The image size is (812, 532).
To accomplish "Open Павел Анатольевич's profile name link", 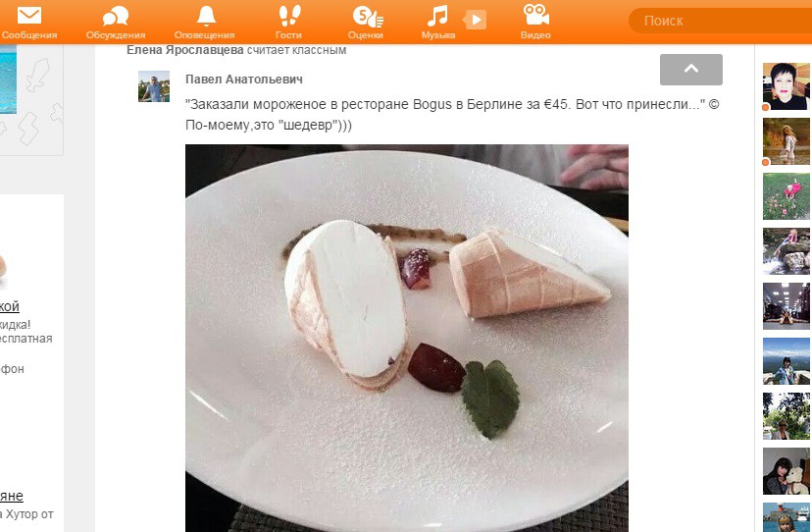I will point(244,80).
